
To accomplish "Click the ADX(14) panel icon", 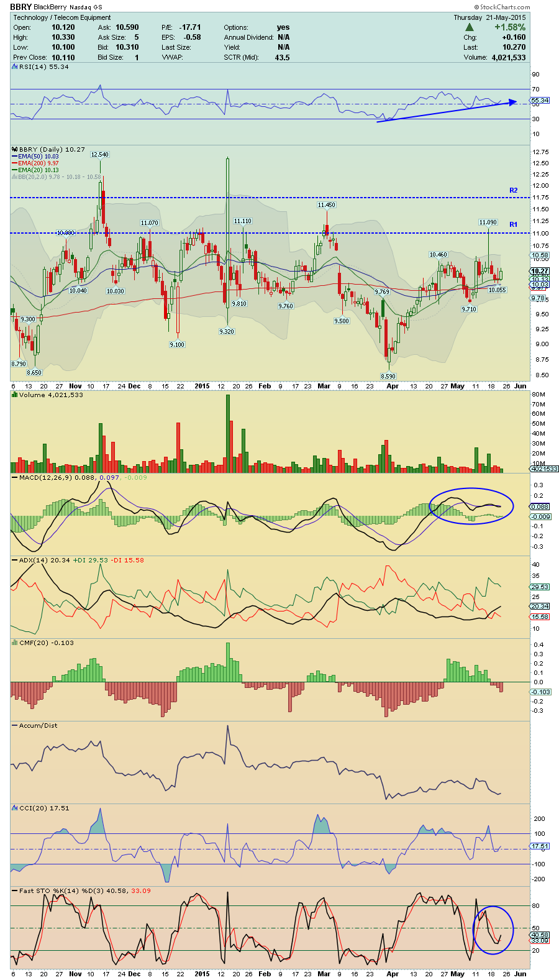I will point(15,560).
